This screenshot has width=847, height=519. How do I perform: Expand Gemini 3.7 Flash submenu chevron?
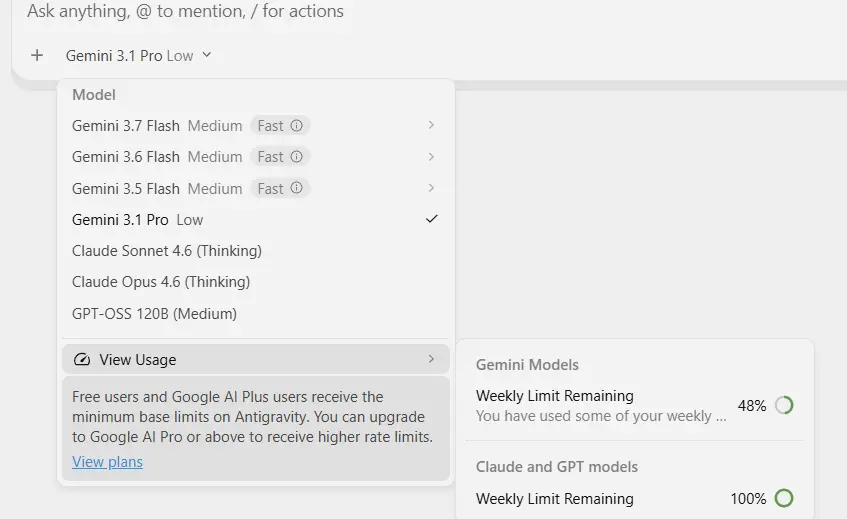(431, 125)
